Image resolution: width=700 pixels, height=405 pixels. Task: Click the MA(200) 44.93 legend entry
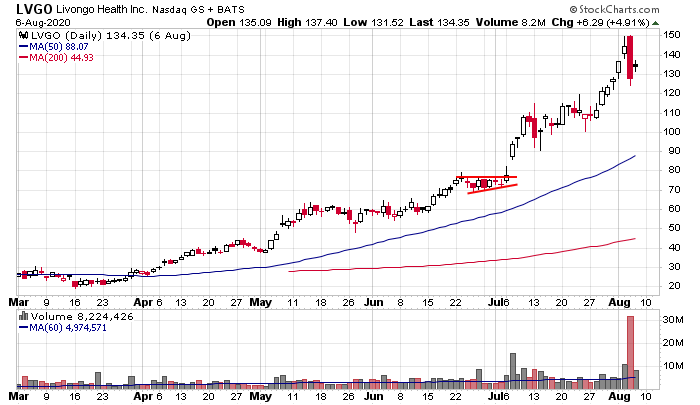tap(62, 58)
